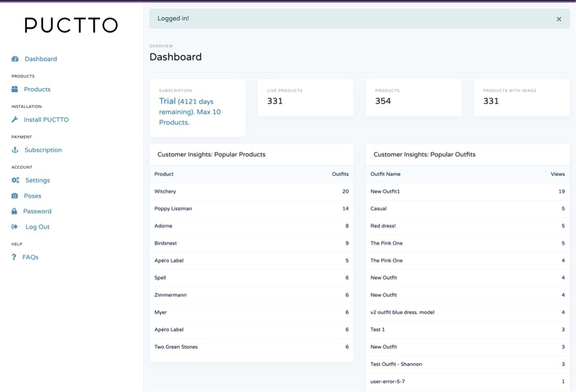Open the FAQs help link
Viewport: 576px width, 392px height.
click(x=30, y=257)
